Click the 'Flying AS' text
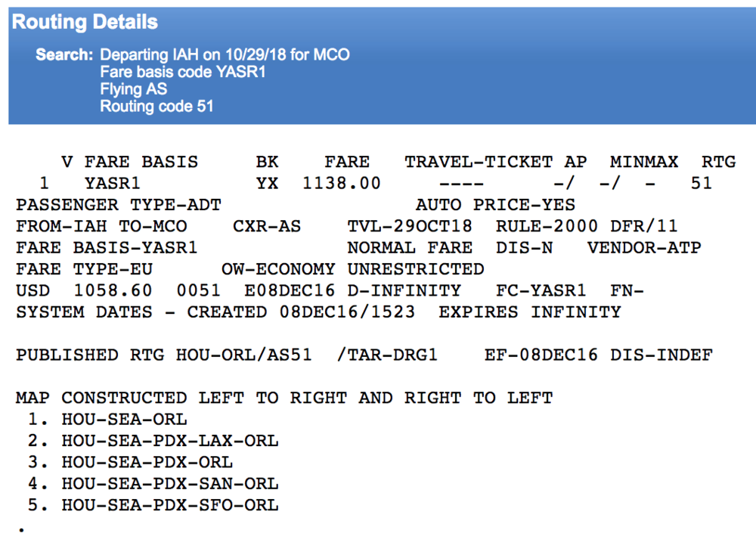 133,89
